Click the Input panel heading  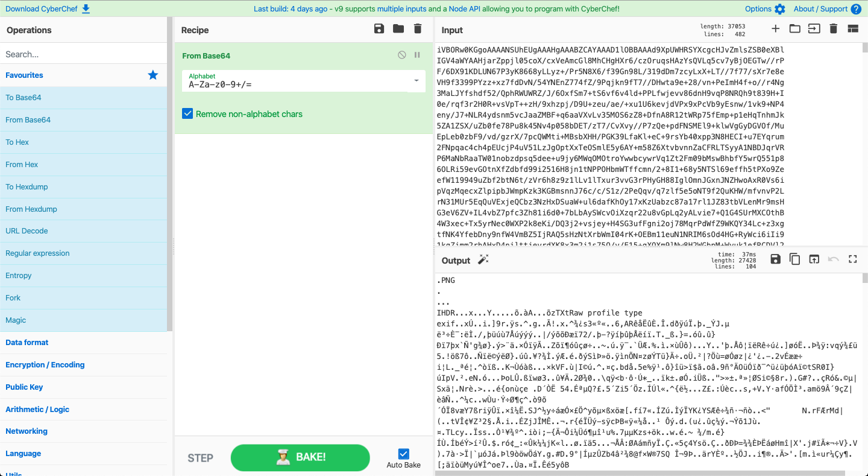coord(452,30)
